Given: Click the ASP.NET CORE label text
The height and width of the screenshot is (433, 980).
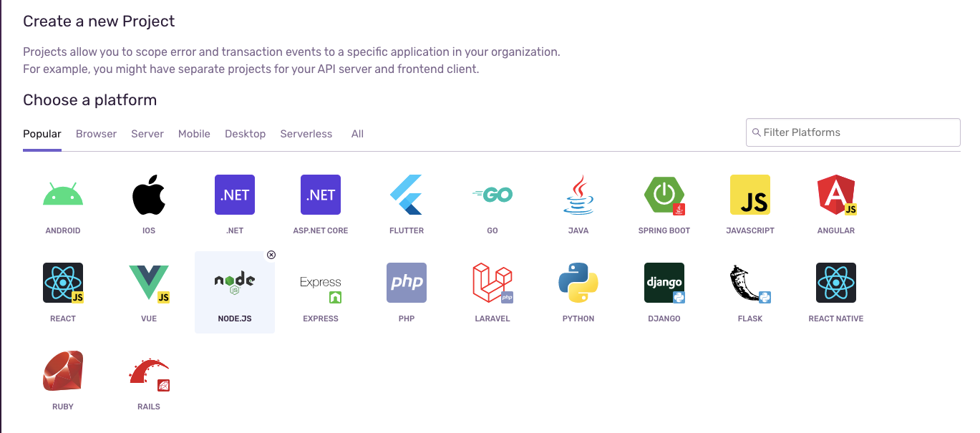Looking at the screenshot, I should [x=321, y=230].
